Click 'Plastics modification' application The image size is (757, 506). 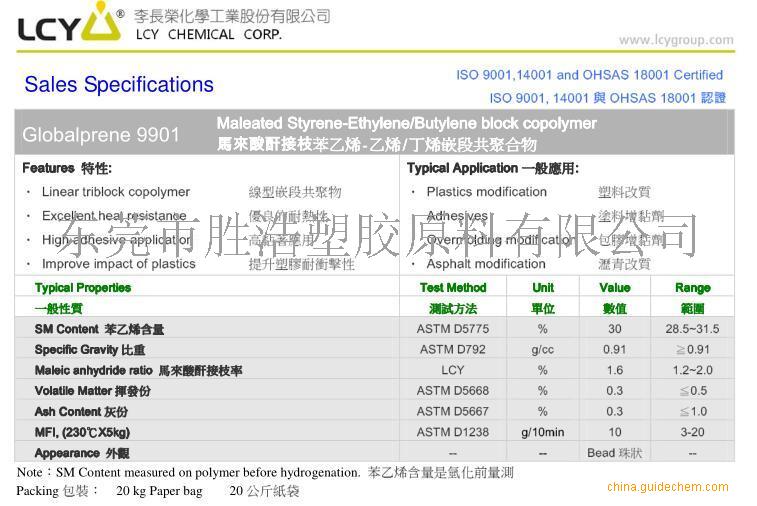487,192
